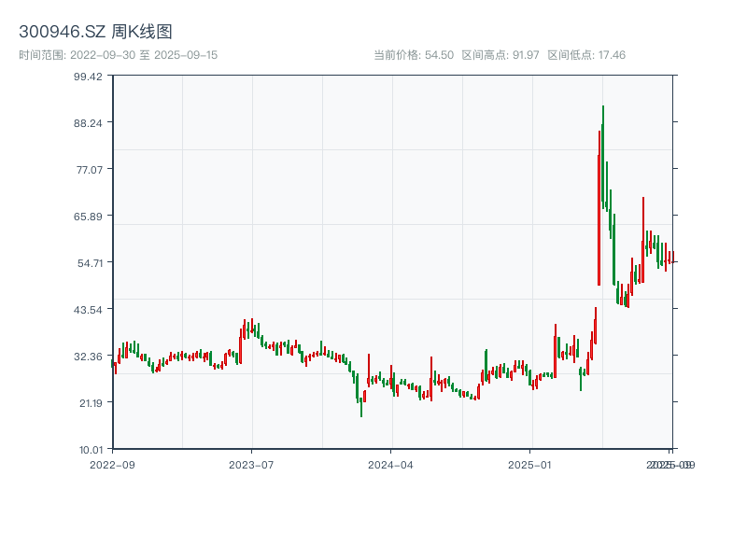Click the y-axis label 54.71
The image size is (747, 560).
[x=90, y=263]
